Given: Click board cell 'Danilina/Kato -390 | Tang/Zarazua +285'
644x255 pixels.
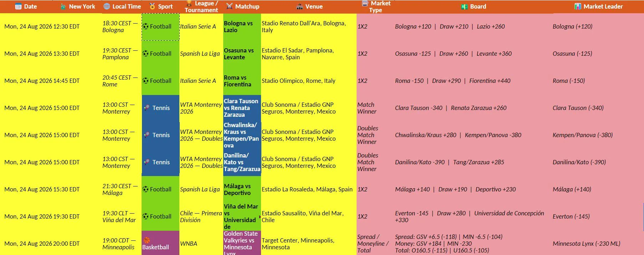Looking at the screenshot, I should tap(473, 162).
